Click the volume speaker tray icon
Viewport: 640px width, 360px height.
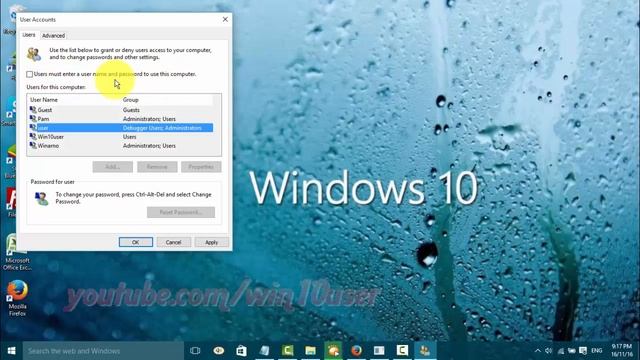(x=549, y=351)
